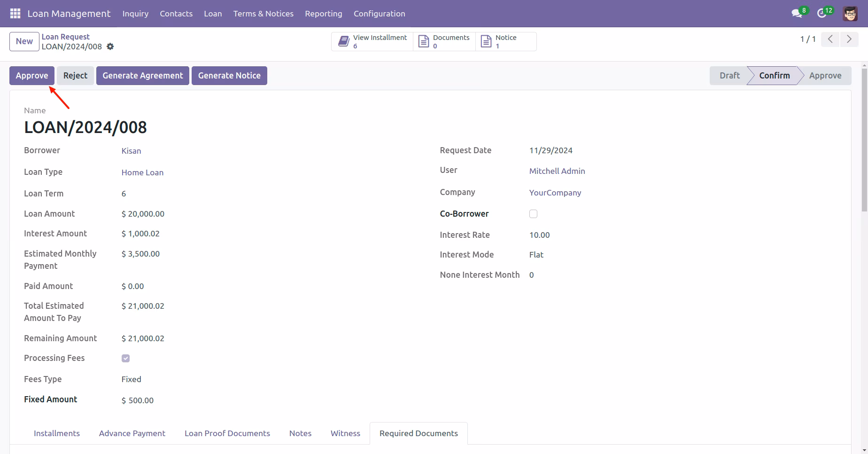
Task: Open the Kisan borrower link
Action: [131, 151]
